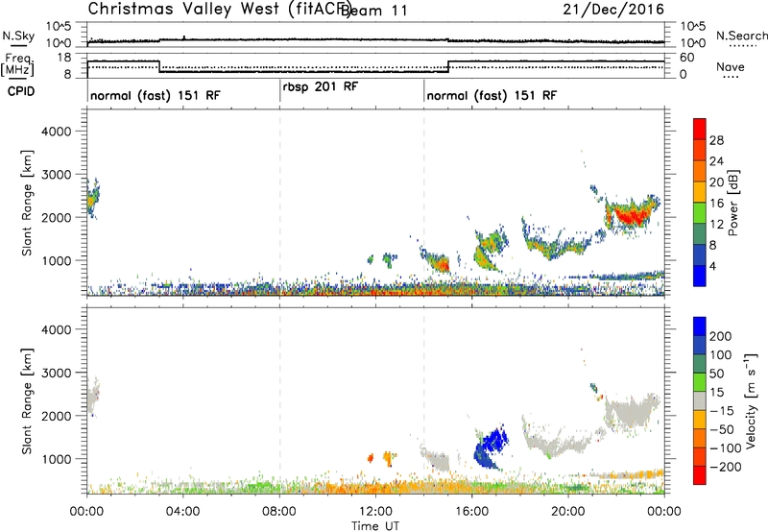This screenshot has width=768, height=532.
Task: Click the frequency step-up at 15:00
Action: tap(448, 66)
